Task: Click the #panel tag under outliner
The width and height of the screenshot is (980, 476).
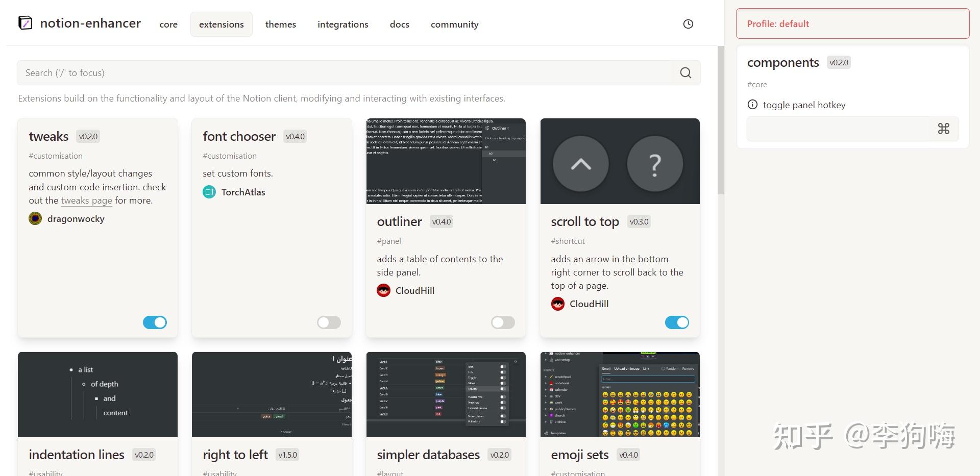Action: coord(389,241)
